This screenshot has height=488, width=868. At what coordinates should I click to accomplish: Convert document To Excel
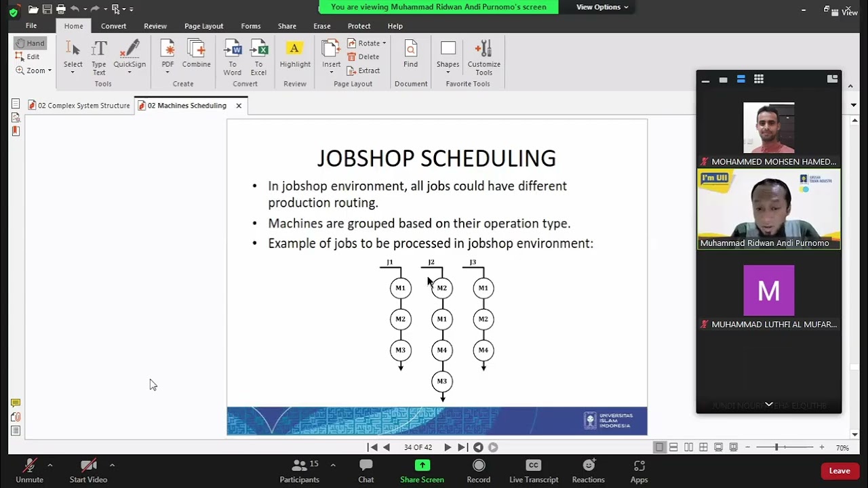pos(258,57)
